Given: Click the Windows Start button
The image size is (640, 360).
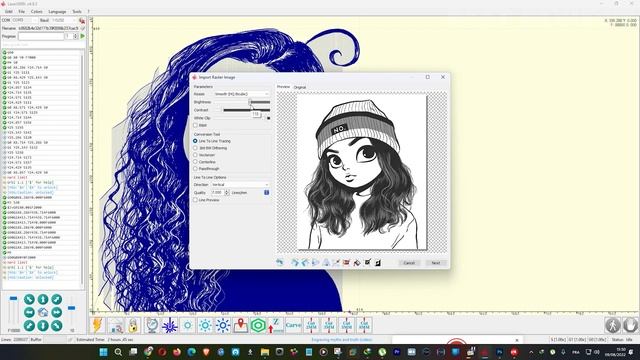Looking at the screenshot, I should pyautogui.click(x=103, y=352).
